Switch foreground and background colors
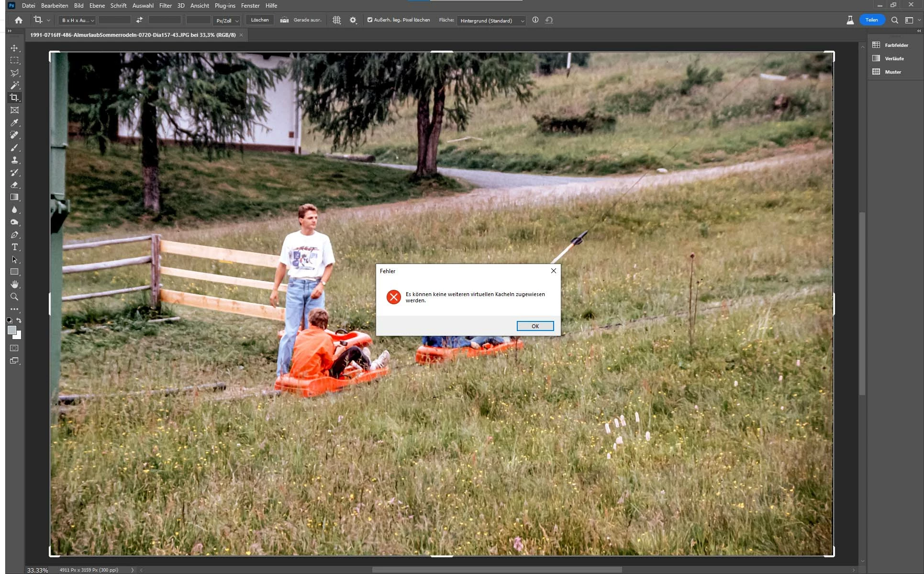This screenshot has width=924, height=574. (19, 320)
